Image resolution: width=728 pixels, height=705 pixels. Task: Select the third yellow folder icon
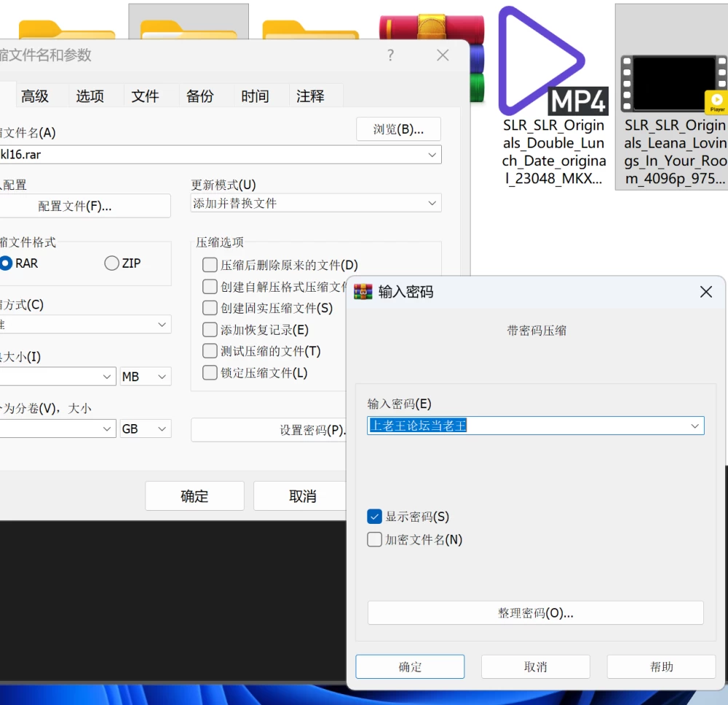pyautogui.click(x=310, y=30)
